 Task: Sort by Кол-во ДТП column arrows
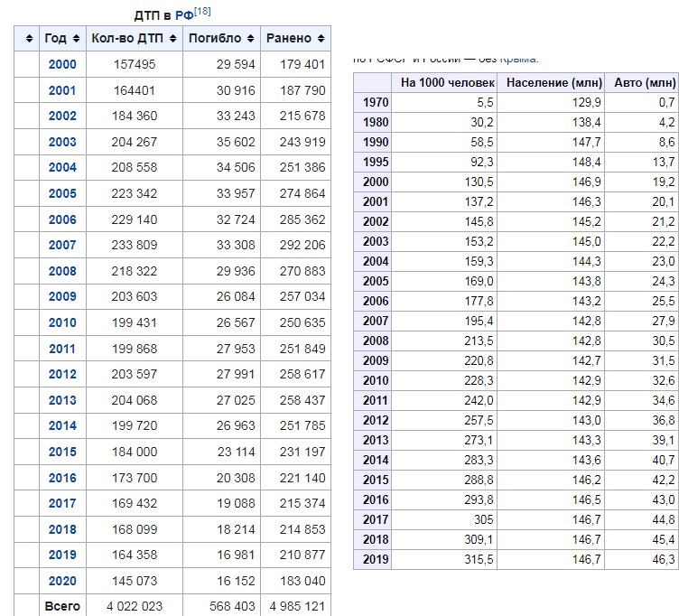coord(172,39)
